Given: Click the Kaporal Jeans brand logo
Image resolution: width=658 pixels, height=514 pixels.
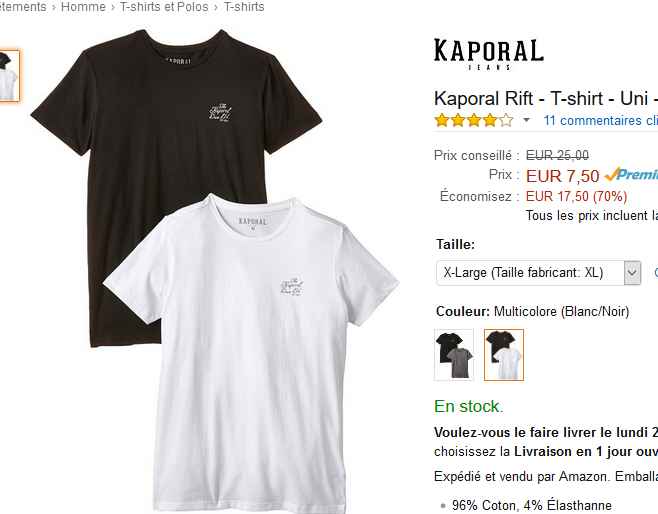Looking at the screenshot, I should 489,54.
